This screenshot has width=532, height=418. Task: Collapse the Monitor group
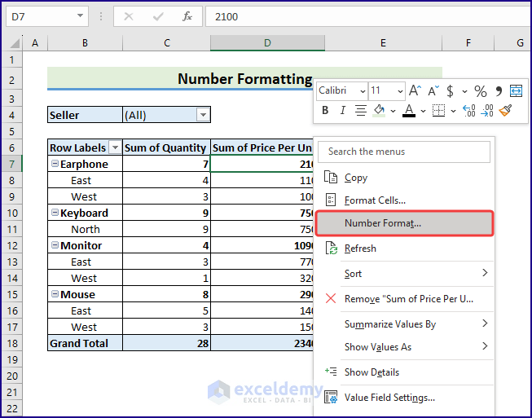coord(55,245)
